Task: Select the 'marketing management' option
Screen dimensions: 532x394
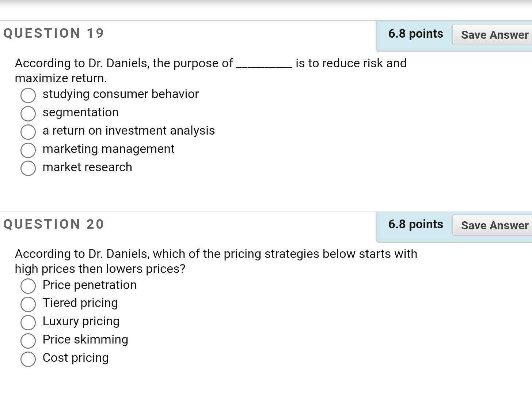Action: pos(28,150)
